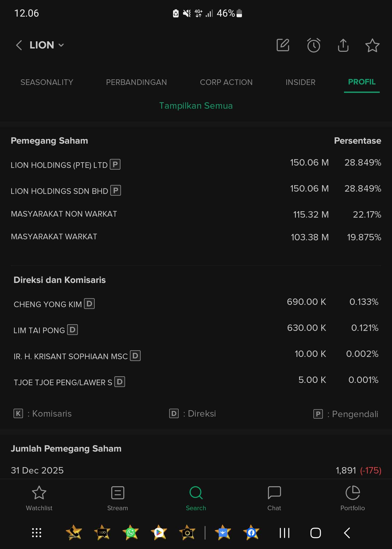Open the PERBANDINGAN tab

tap(136, 82)
